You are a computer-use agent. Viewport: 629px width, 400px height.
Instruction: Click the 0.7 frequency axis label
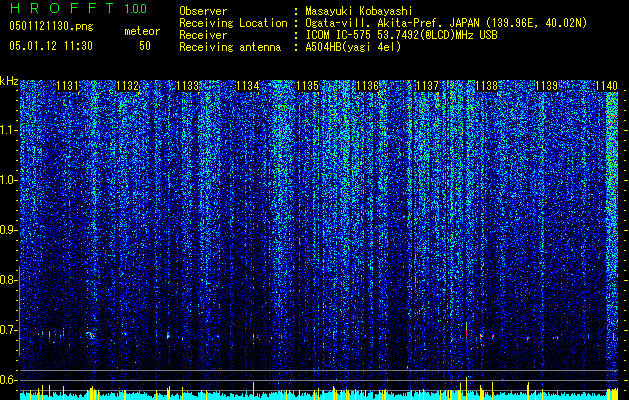8,330
